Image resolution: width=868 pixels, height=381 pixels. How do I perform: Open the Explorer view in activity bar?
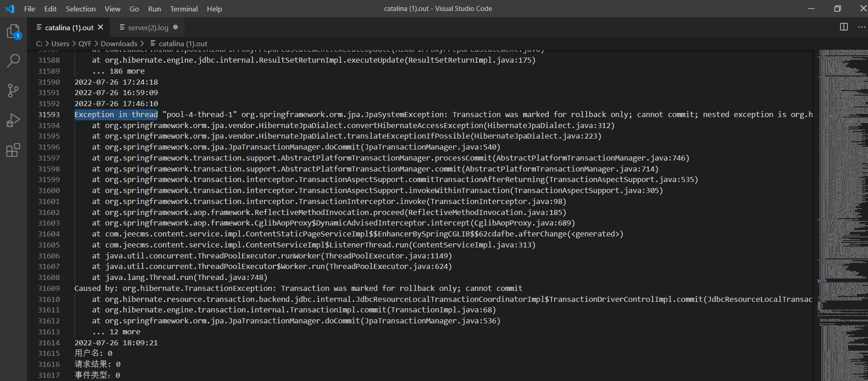(x=13, y=32)
